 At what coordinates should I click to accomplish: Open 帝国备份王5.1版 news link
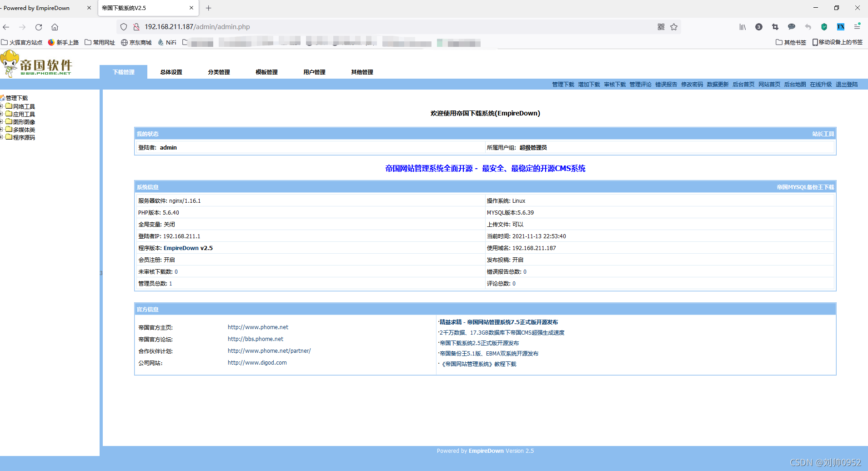[489, 354]
